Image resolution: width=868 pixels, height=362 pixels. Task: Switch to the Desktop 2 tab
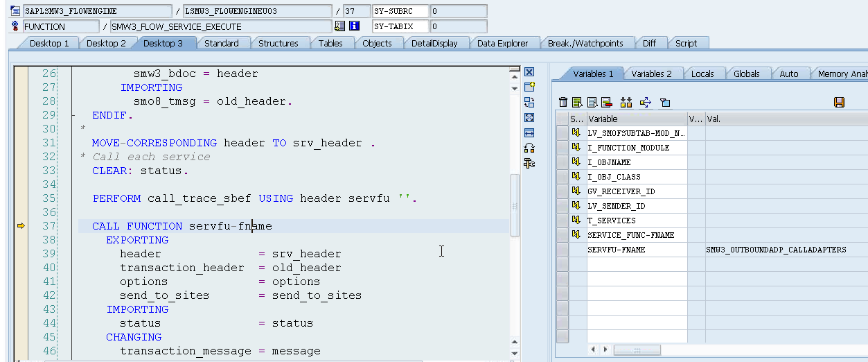[106, 43]
